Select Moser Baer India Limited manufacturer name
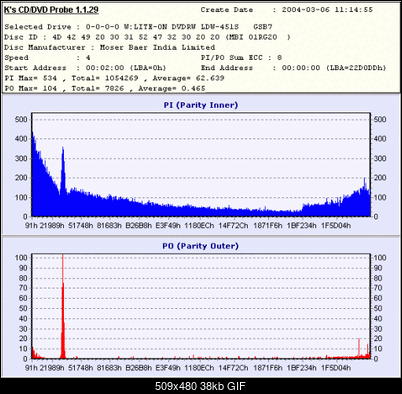 click(x=157, y=47)
